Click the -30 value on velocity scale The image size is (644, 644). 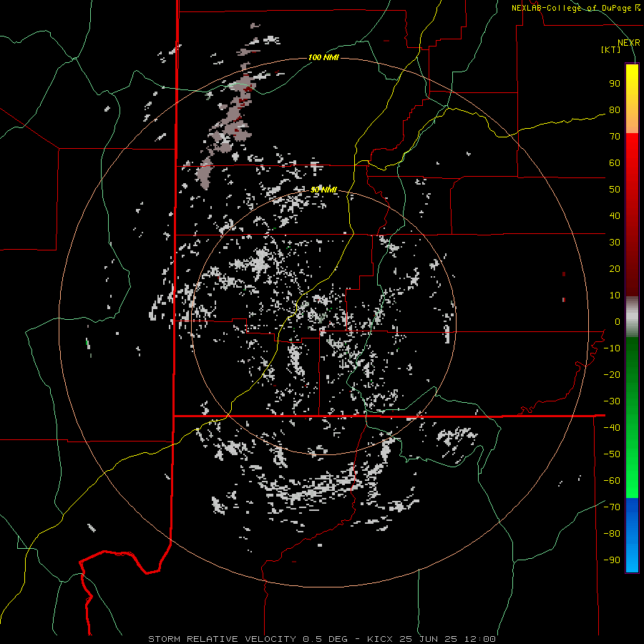click(612, 401)
